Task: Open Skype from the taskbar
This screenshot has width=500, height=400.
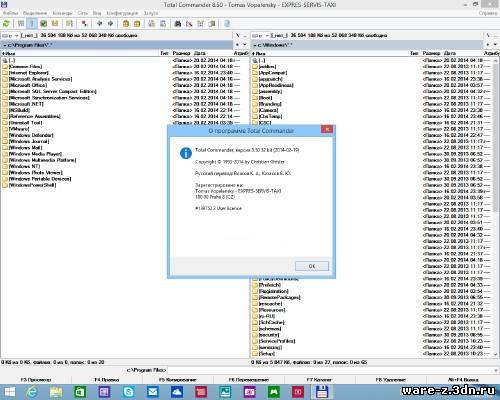Action: [129, 392]
